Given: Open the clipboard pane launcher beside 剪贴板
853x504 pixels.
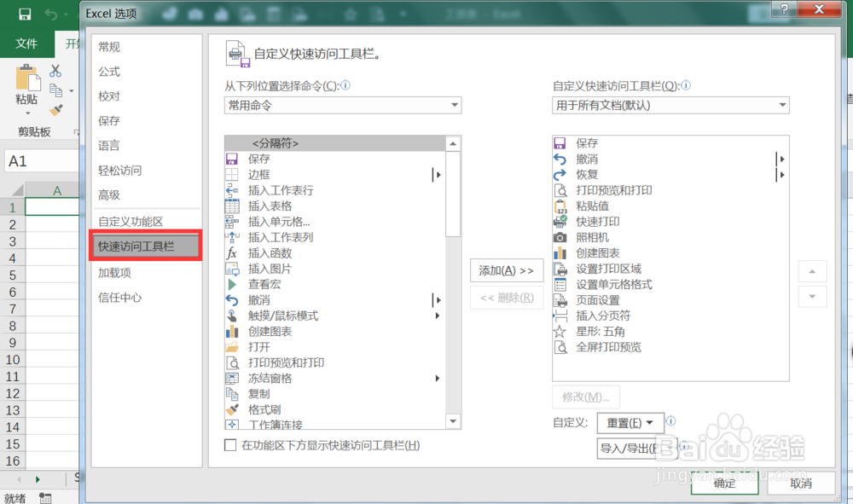Looking at the screenshot, I should click(x=76, y=132).
